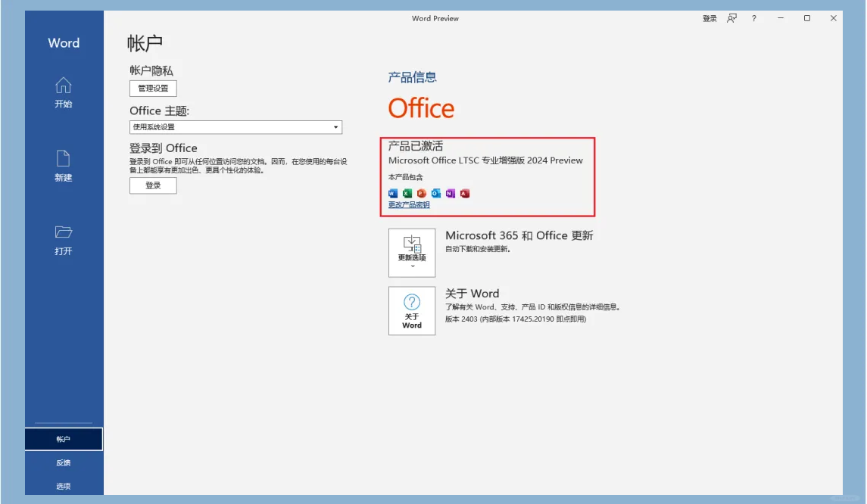Image resolution: width=867 pixels, height=504 pixels.
Task: Click the Office logo text
Action: click(x=421, y=108)
